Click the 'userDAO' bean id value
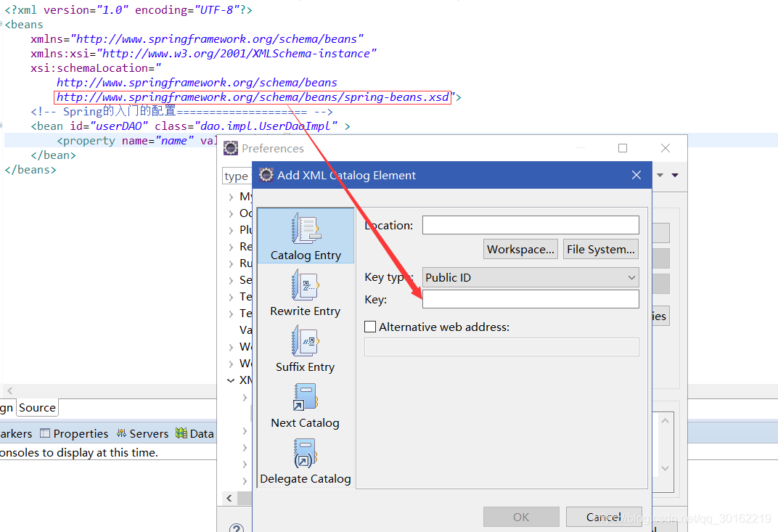 (x=118, y=126)
